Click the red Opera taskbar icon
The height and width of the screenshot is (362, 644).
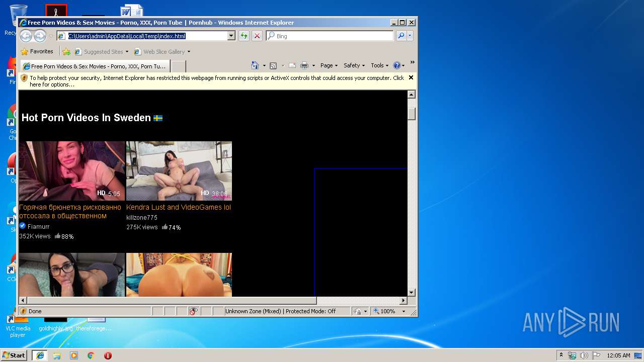(x=108, y=355)
